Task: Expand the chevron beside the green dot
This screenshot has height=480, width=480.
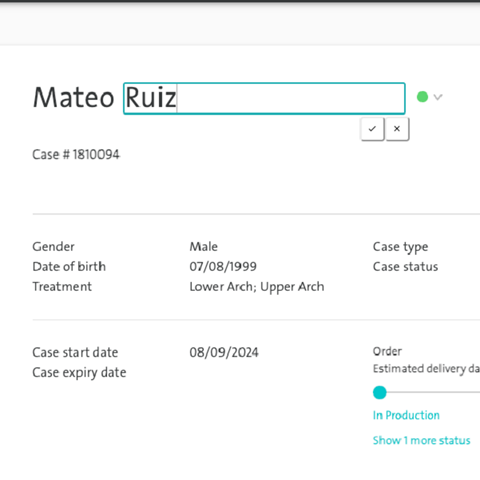Action: pyautogui.click(x=438, y=97)
